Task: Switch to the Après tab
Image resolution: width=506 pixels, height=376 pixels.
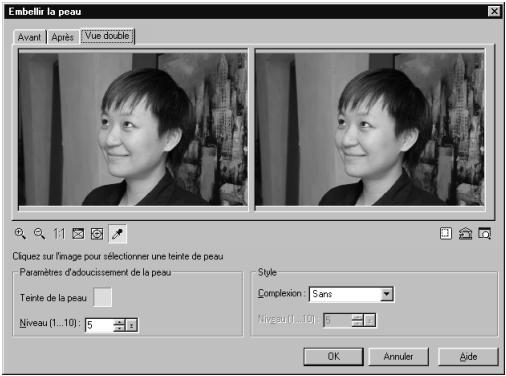Action: pyautogui.click(x=62, y=37)
